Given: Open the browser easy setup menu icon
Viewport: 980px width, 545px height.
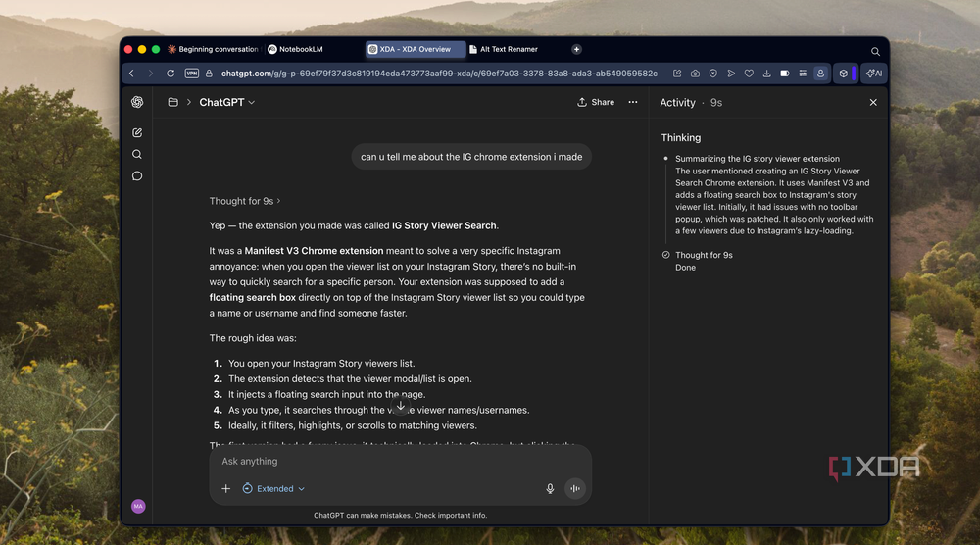Looking at the screenshot, I should click(803, 74).
